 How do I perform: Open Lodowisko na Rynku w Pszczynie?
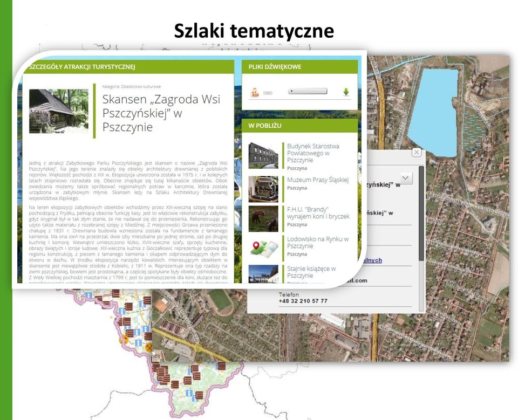[318, 243]
